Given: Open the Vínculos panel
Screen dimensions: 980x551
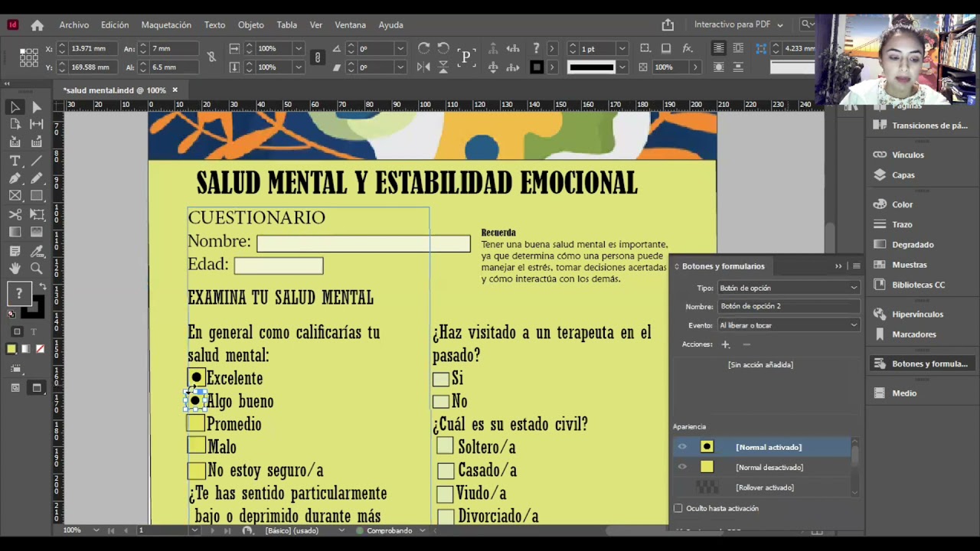Looking at the screenshot, I should point(907,155).
